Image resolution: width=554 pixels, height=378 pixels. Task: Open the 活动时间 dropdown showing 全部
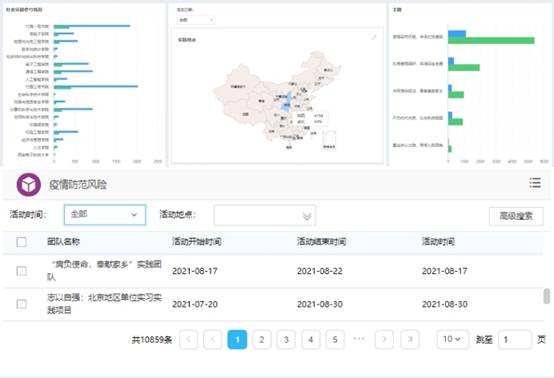point(105,215)
